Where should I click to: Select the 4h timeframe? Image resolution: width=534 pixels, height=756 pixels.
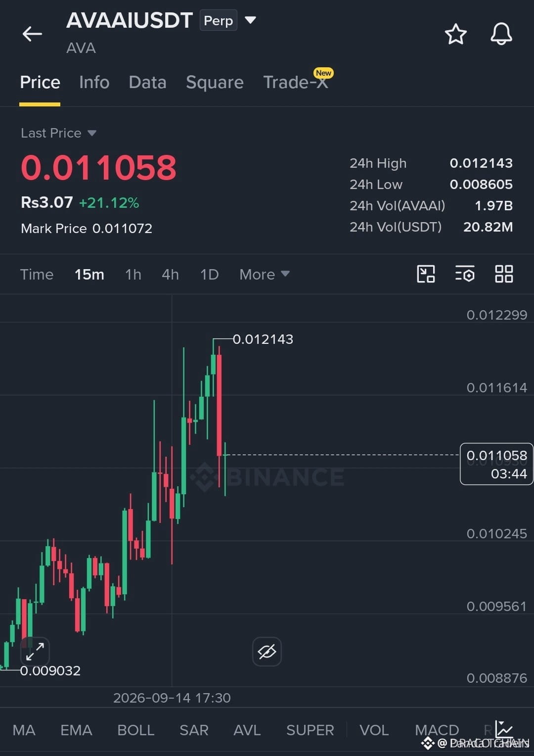[170, 274]
